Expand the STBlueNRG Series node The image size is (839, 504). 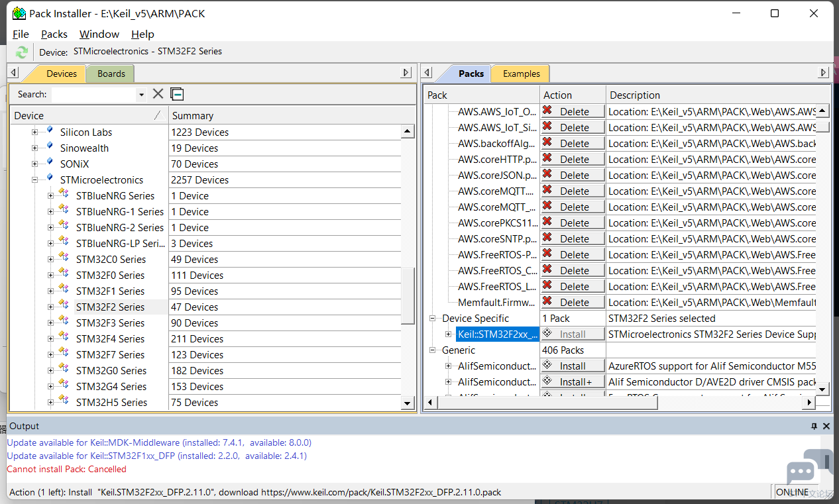coord(51,196)
